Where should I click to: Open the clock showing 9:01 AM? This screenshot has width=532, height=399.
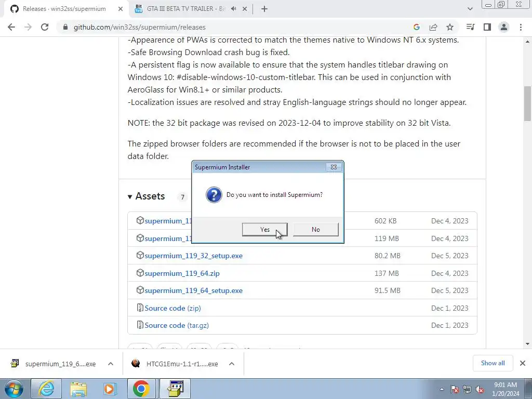coord(506,389)
